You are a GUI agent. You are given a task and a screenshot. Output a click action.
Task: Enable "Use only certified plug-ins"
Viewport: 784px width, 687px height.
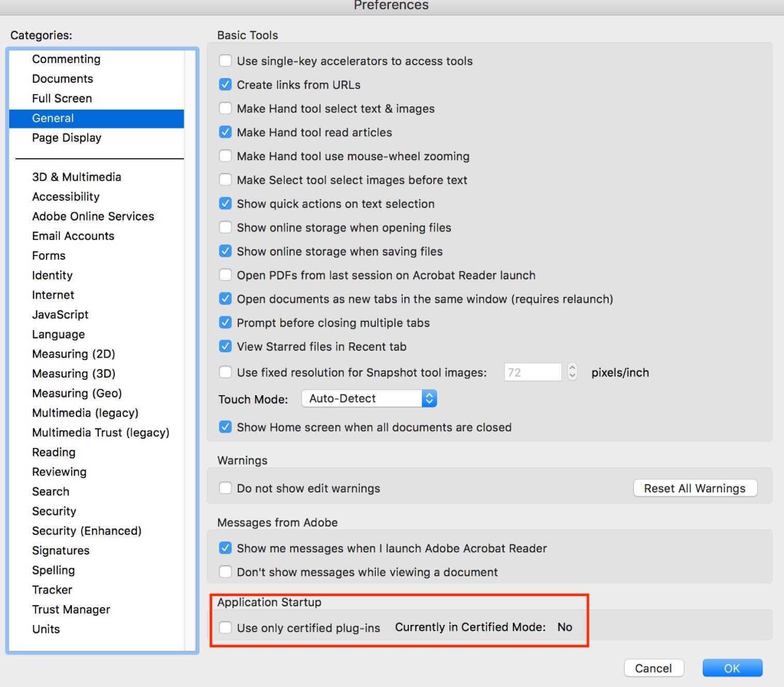tap(225, 626)
